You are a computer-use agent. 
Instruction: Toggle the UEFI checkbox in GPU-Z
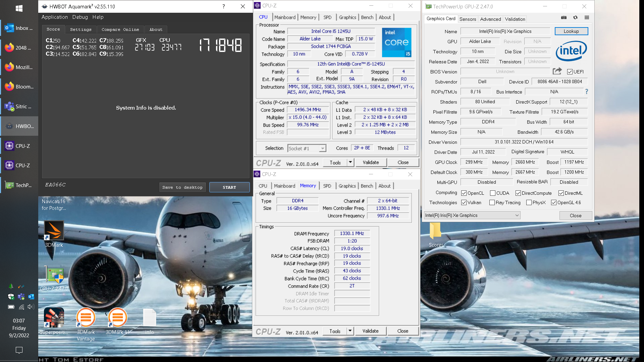coord(570,72)
